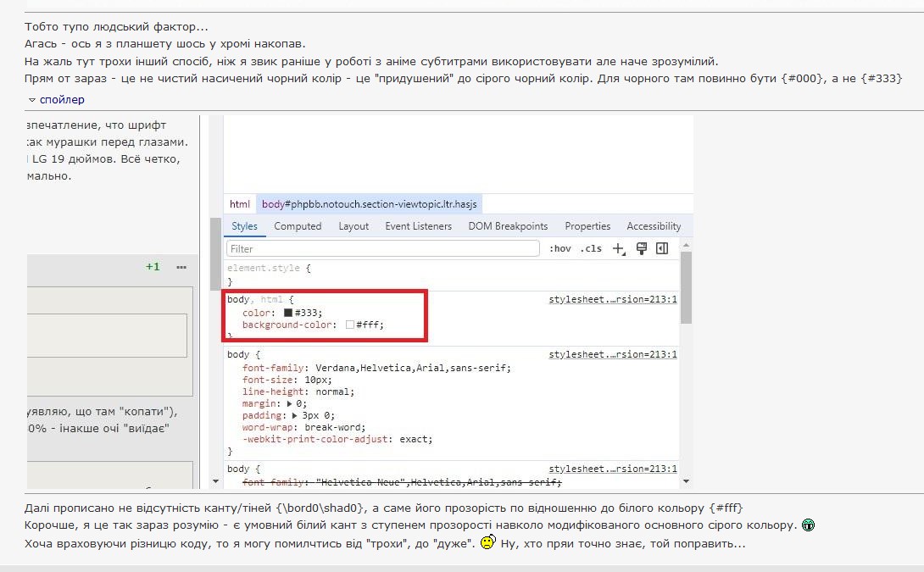Click the paintbrush rendering emulation icon
The width and height of the screenshot is (924, 572).
click(642, 248)
